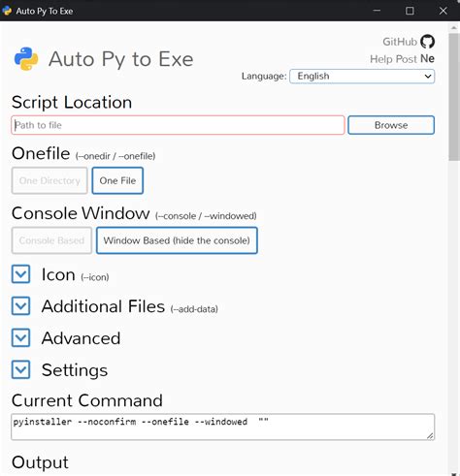
Task: Expand the Icon section chevron
Action: click(21, 274)
